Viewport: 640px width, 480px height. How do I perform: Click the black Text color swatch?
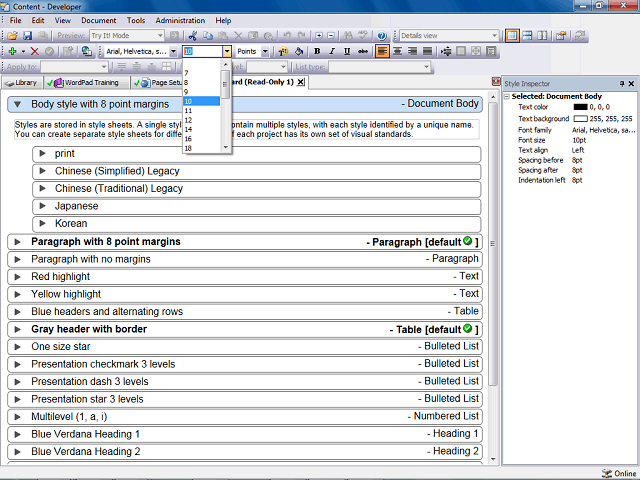coord(580,107)
